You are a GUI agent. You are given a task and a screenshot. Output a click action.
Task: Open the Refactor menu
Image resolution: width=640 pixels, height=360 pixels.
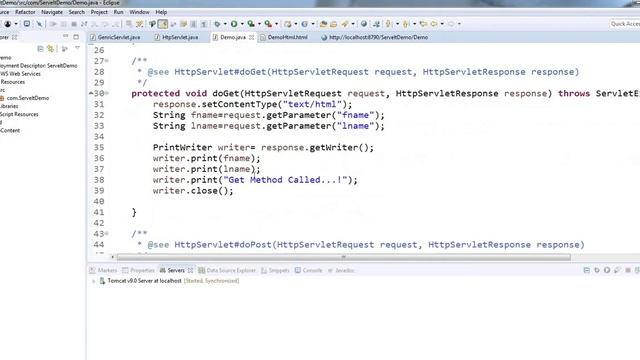tap(25, 12)
